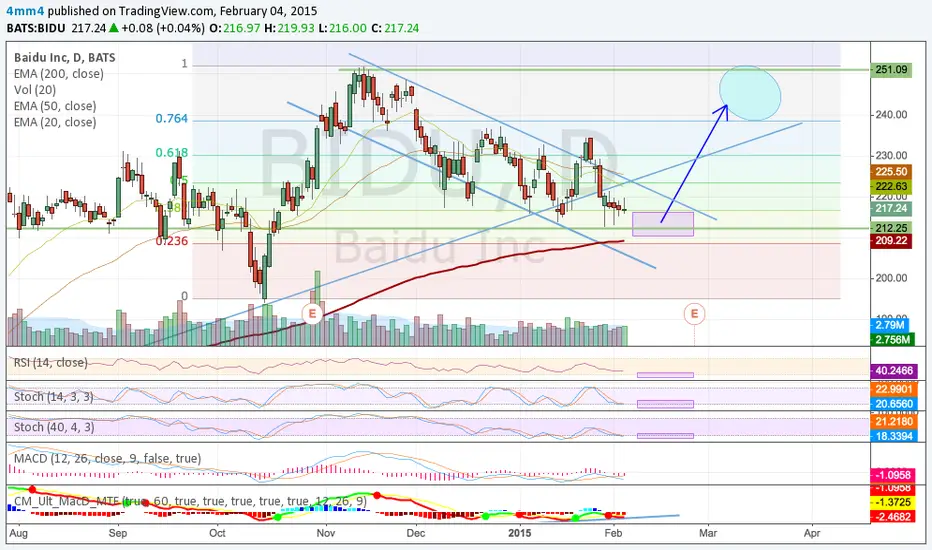Click the 200.00 price axis tick
Image resolution: width=932 pixels, height=550 pixels.
(x=891, y=278)
